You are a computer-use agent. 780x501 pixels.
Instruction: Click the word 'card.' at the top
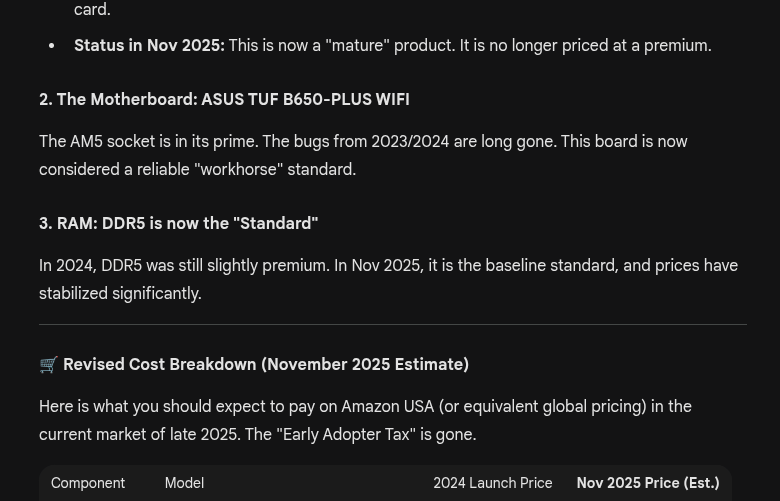[x=92, y=10]
